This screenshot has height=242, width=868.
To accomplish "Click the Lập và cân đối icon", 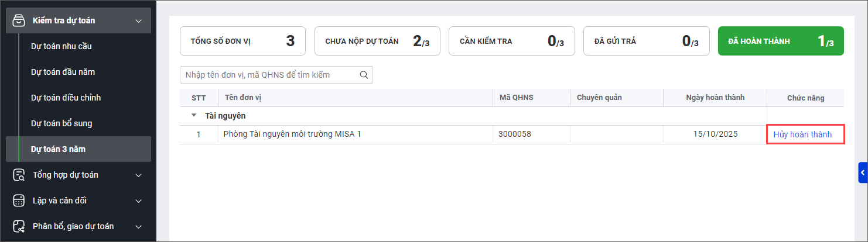I will 19,200.
